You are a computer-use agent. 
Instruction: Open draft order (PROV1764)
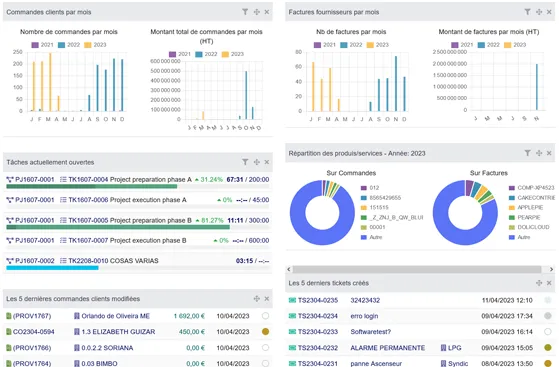click(29, 363)
